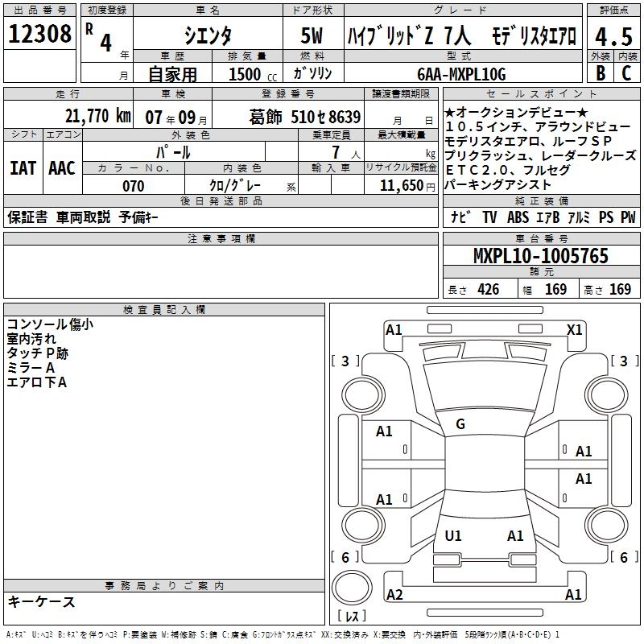This screenshot has height=644, width=644.
Task: Click the model code 6AA-MXPL10G
Action: 461,74
